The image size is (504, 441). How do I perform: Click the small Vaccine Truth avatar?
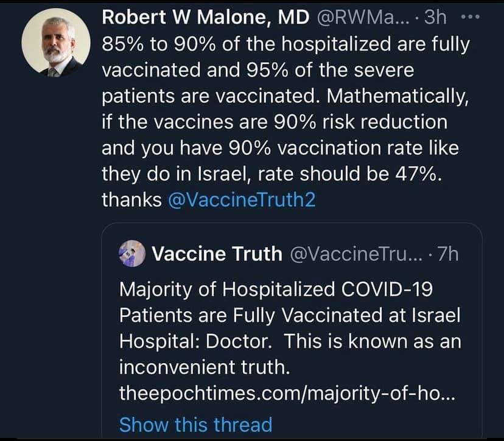132,254
